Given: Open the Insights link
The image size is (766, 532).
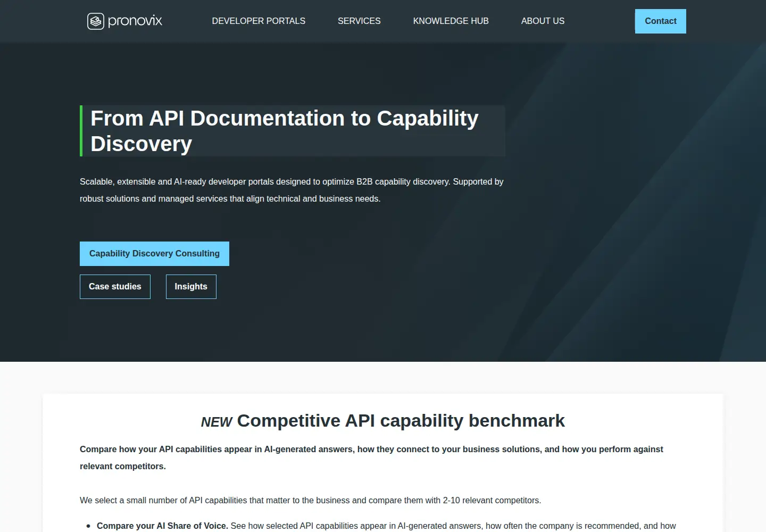Looking at the screenshot, I should point(191,287).
